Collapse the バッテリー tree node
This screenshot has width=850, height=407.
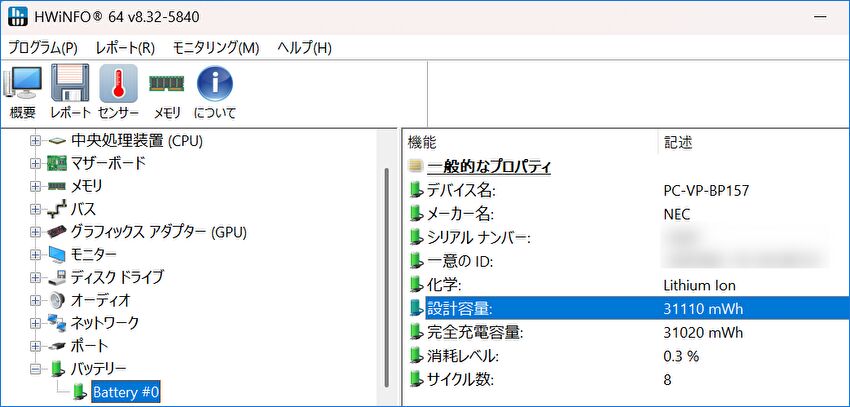point(36,369)
